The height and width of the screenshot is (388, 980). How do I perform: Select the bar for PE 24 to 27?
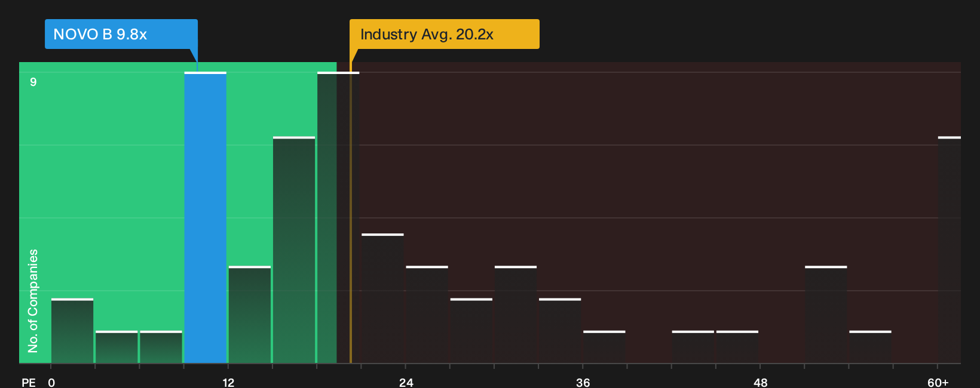427,315
